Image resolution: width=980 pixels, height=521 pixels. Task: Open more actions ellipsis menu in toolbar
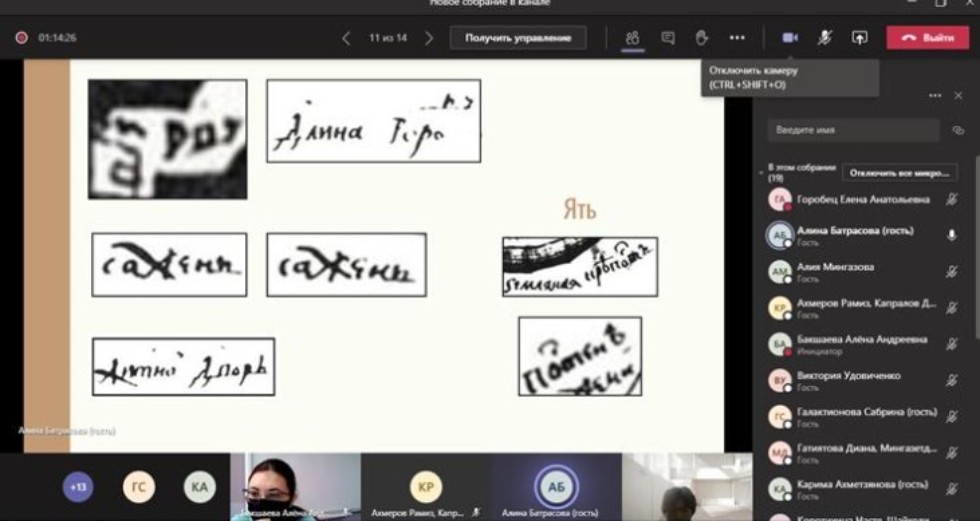(737, 38)
